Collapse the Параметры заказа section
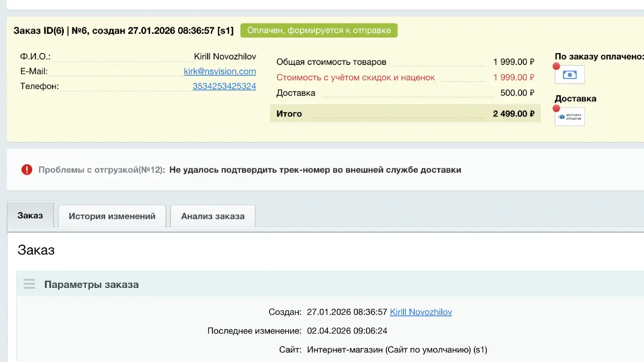Screen dimensions: 644x362 [91, 284]
